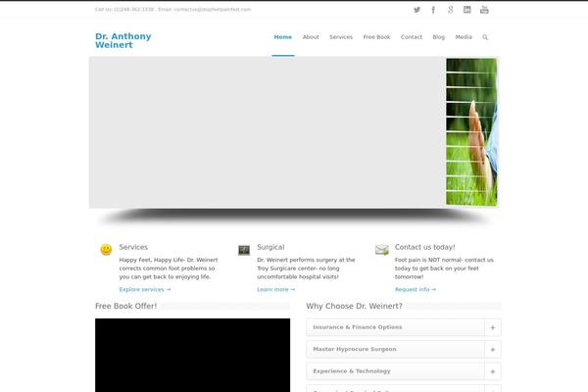This screenshot has width=588, height=392.
Task: Open the Blog menu item
Action: coord(439,37)
